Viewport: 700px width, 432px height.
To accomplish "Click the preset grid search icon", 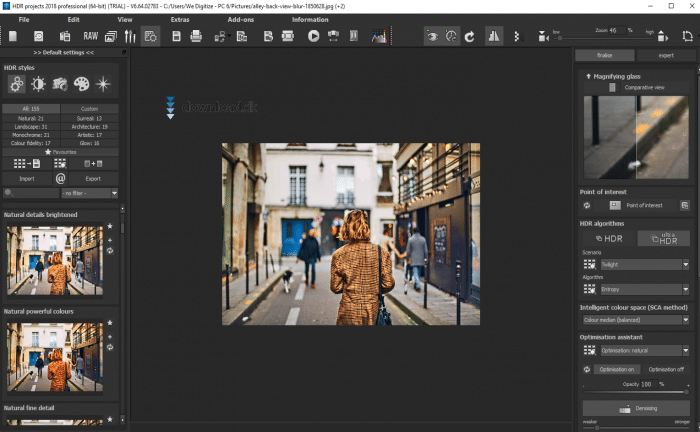I will pos(60,164).
